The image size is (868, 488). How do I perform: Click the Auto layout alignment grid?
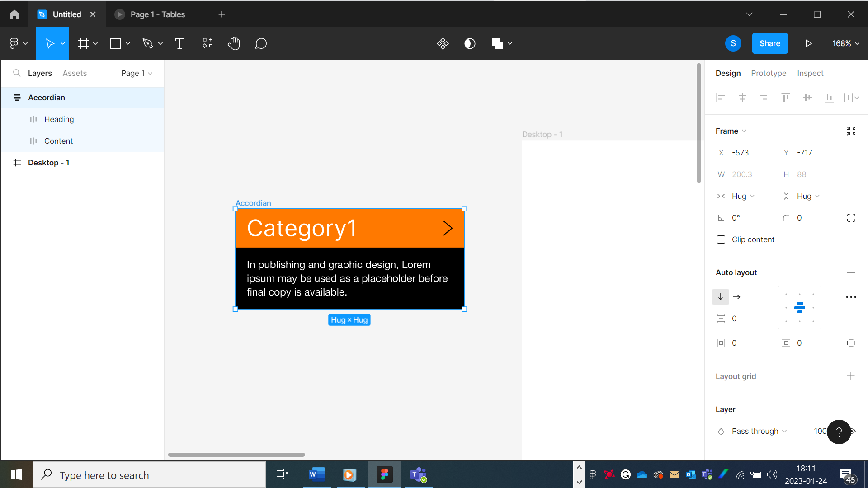[799, 308]
